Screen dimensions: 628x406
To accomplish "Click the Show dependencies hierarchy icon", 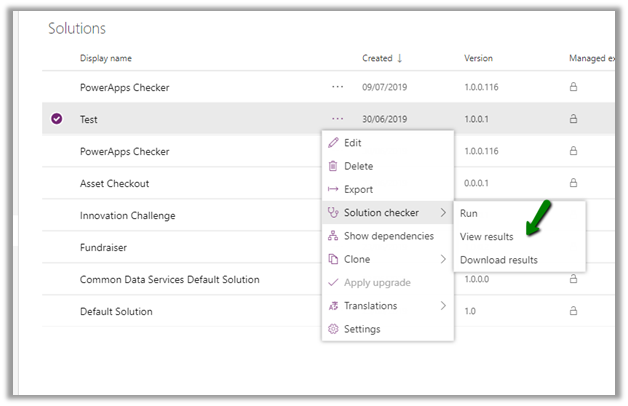I will [334, 236].
